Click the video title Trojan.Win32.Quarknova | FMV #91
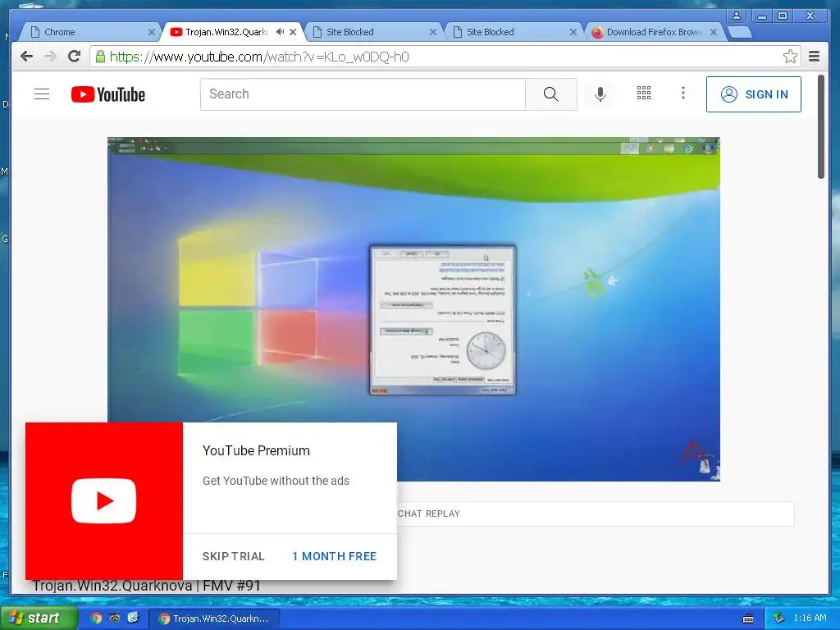This screenshot has width=840, height=630. [146, 586]
